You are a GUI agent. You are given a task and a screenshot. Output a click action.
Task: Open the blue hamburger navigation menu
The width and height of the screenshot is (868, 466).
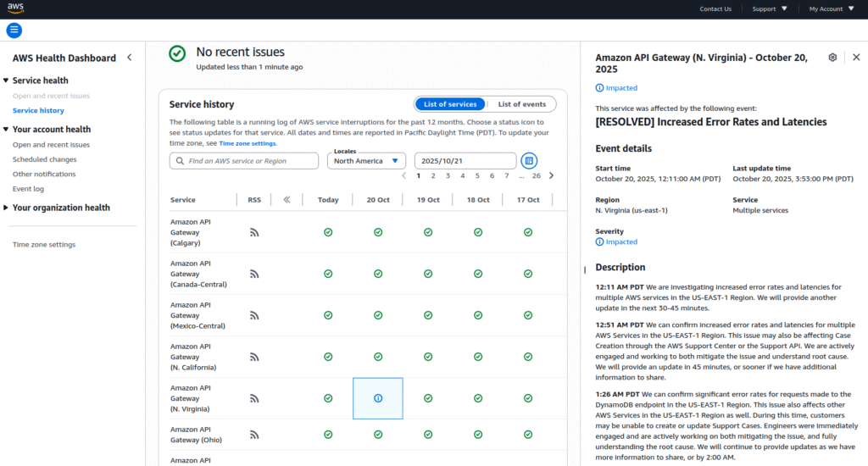click(x=14, y=31)
